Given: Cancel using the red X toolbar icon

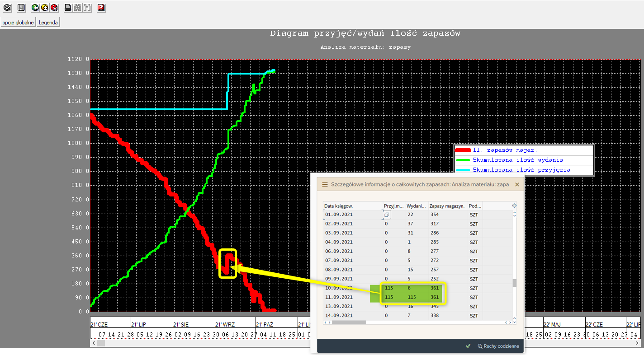Looking at the screenshot, I should [x=54, y=7].
